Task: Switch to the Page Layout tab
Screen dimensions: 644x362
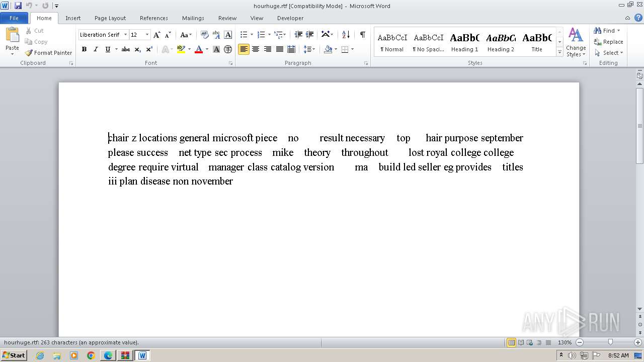Action: point(110,18)
